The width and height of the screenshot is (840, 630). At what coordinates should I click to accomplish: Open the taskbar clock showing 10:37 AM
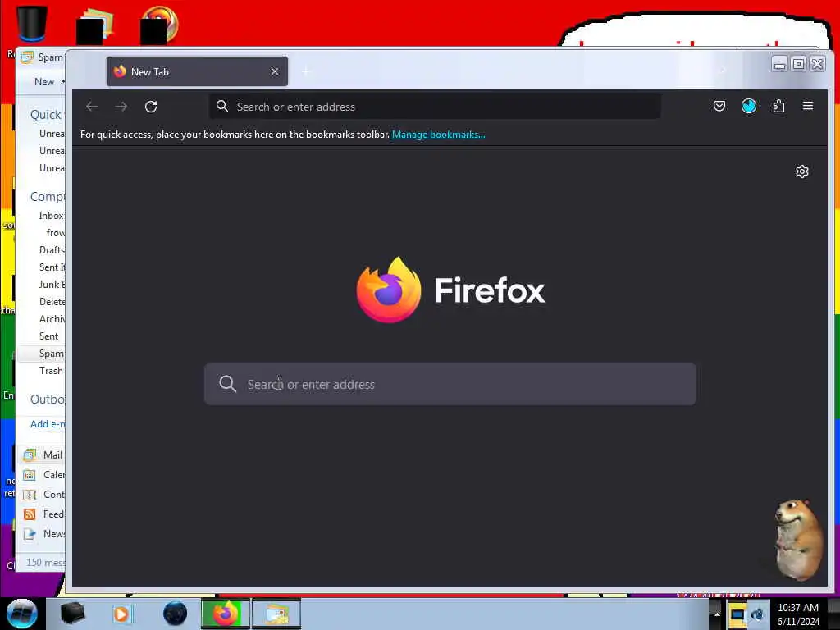[x=797, y=614]
